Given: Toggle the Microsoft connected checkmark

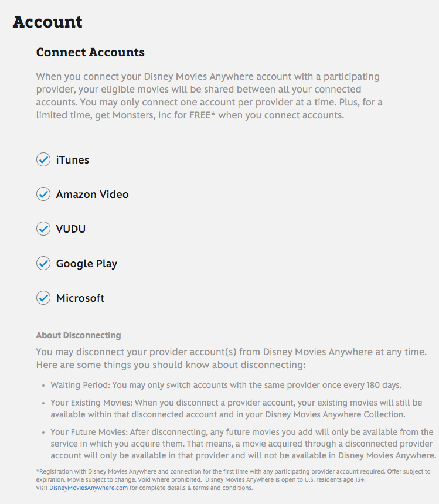Looking at the screenshot, I should coord(43,298).
